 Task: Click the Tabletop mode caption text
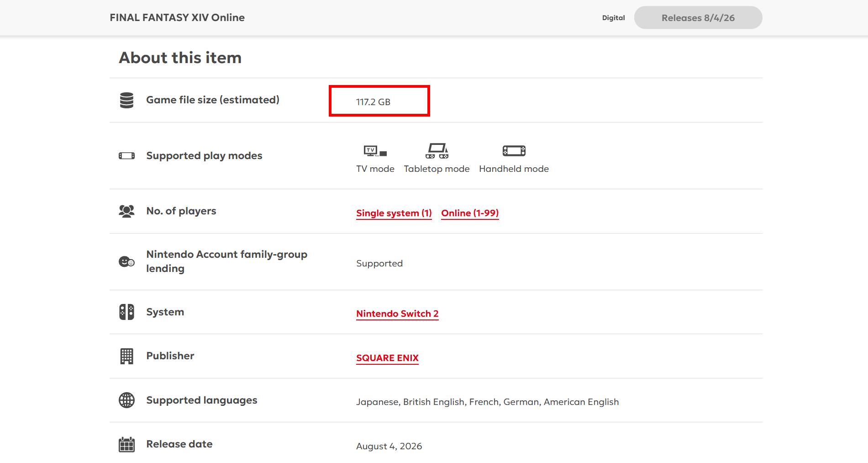pos(437,169)
